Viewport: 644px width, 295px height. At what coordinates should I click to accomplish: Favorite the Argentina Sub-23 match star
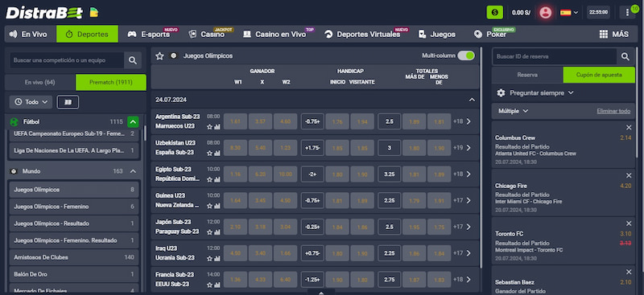[x=210, y=127]
